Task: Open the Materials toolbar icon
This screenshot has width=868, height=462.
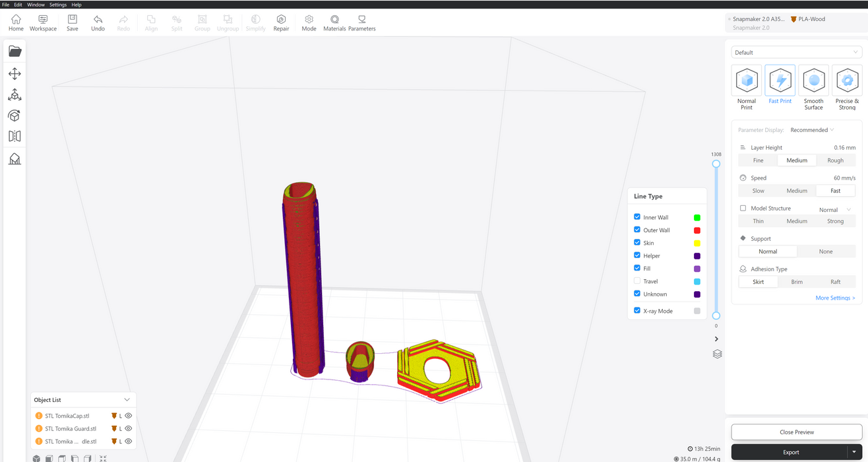Action: [x=334, y=22]
